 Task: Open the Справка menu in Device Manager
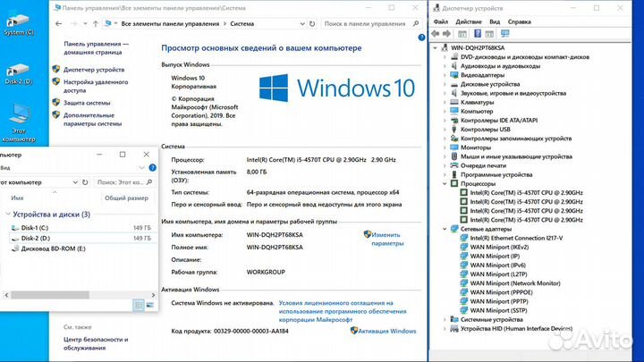pos(519,21)
